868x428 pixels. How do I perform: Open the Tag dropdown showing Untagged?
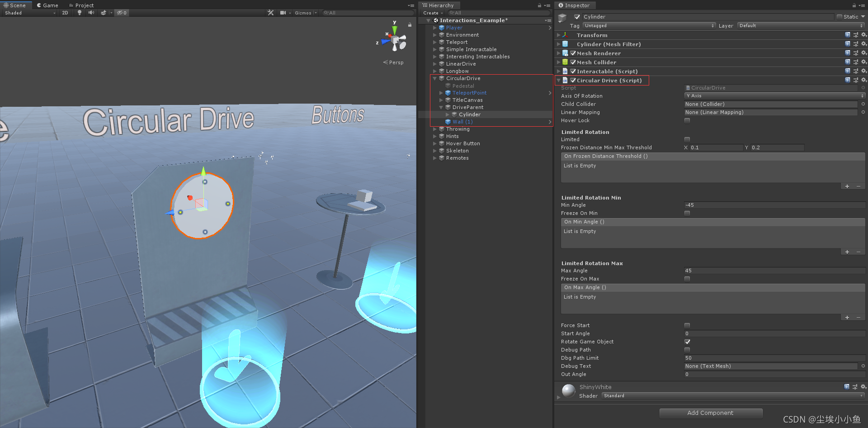pyautogui.click(x=649, y=26)
